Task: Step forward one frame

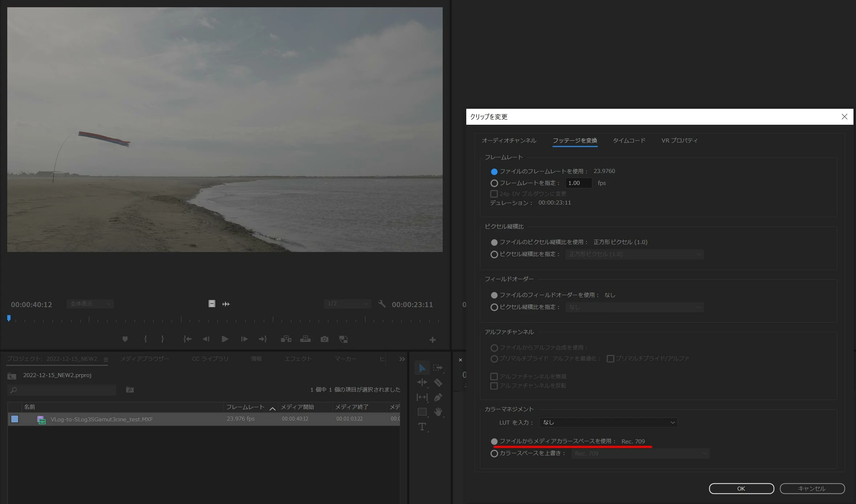Action: coord(244,339)
